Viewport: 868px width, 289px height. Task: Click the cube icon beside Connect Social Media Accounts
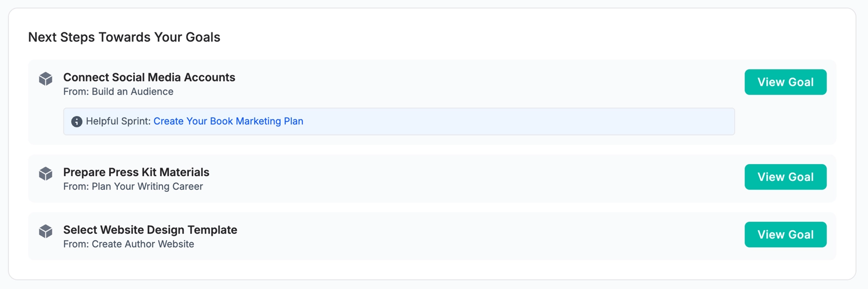46,79
